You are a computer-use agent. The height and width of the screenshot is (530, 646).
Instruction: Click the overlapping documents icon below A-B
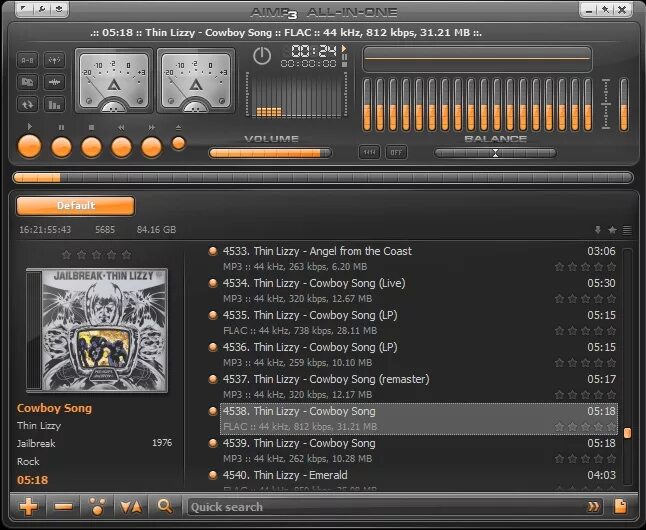point(27,82)
